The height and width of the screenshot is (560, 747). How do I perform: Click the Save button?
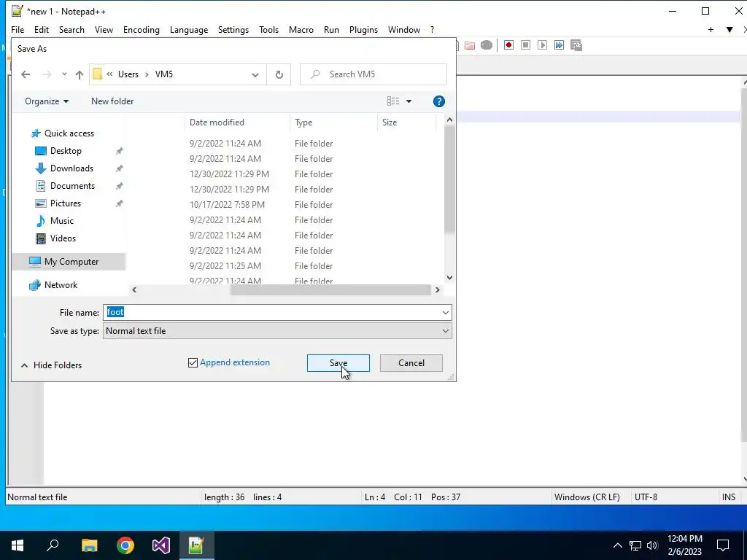[x=338, y=363]
